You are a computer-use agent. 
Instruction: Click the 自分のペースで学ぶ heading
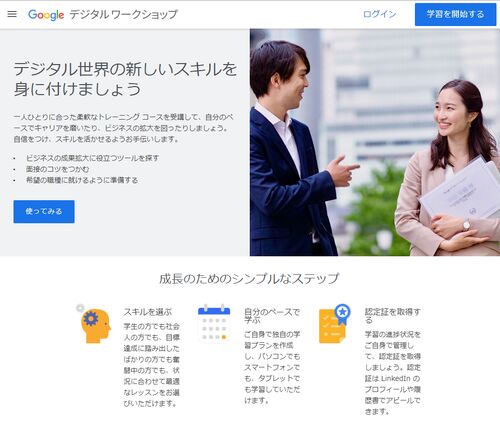tap(272, 316)
